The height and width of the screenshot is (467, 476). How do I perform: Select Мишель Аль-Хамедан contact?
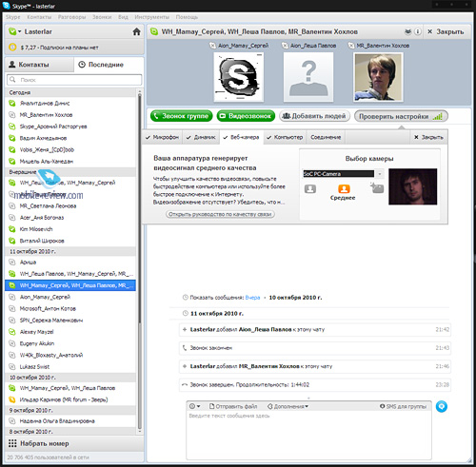pos(70,162)
